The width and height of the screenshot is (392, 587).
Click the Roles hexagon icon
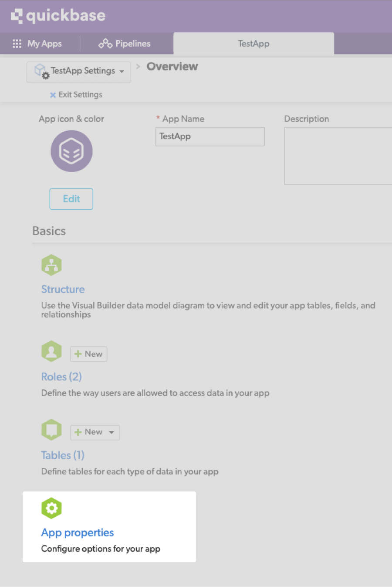click(x=51, y=351)
